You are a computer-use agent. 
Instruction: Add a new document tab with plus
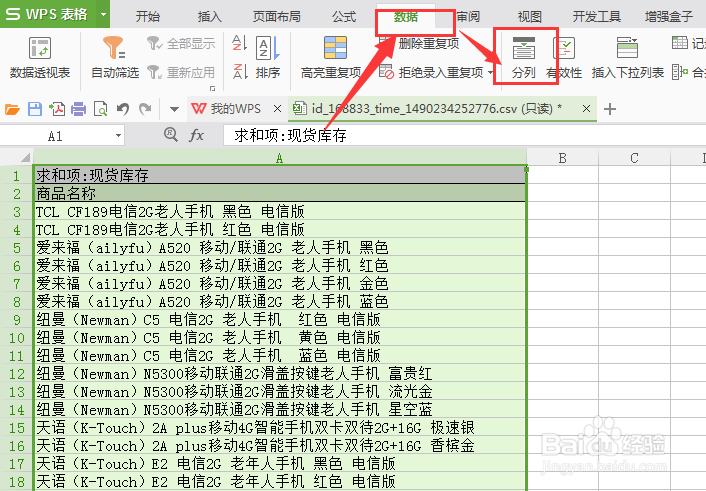[610, 109]
